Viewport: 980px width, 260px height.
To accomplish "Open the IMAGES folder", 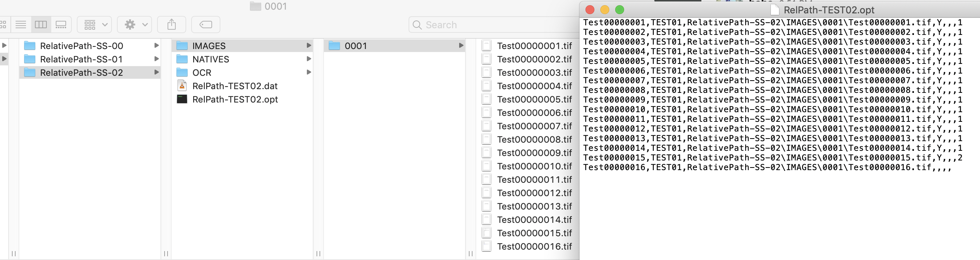I will point(242,46).
